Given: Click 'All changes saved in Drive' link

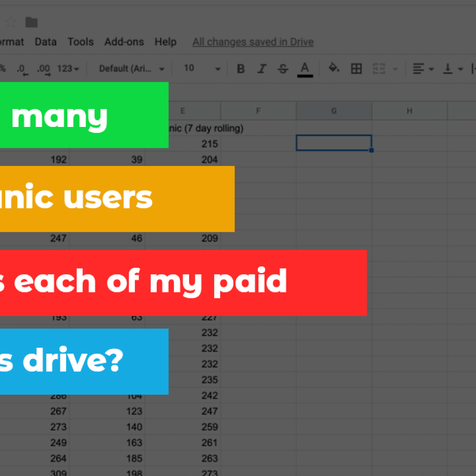Looking at the screenshot, I should coord(253,42).
